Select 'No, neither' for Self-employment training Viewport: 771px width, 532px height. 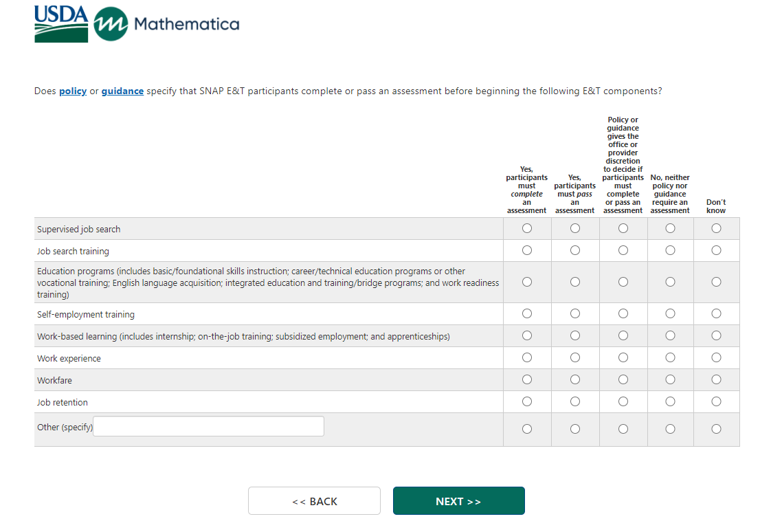click(670, 313)
